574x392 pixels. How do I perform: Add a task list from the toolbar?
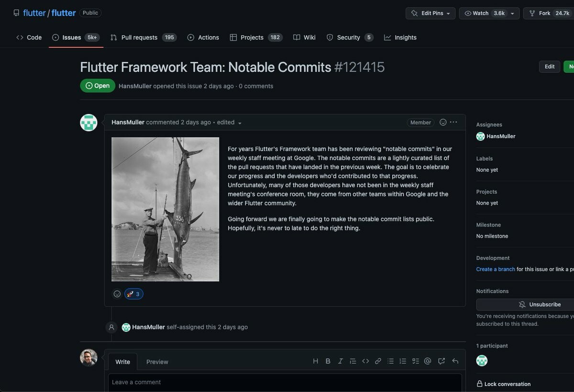[x=415, y=361]
